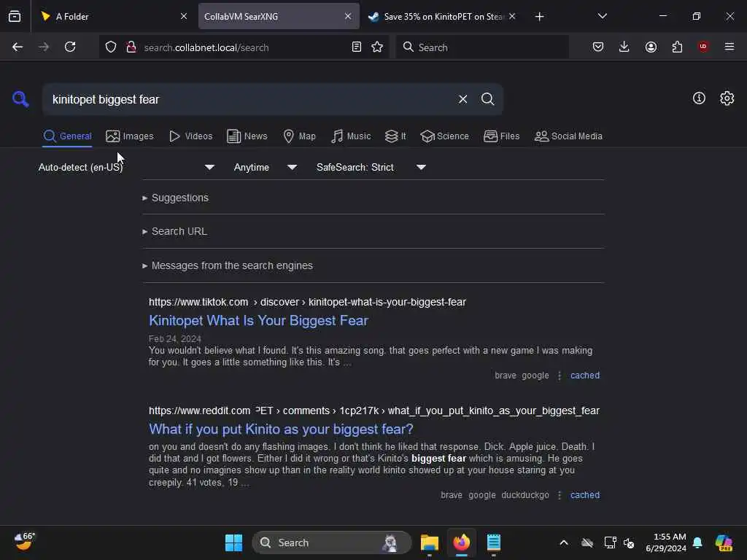The width and height of the screenshot is (747, 560).
Task: Bookmark this page with the star icon
Action: pyautogui.click(x=377, y=47)
